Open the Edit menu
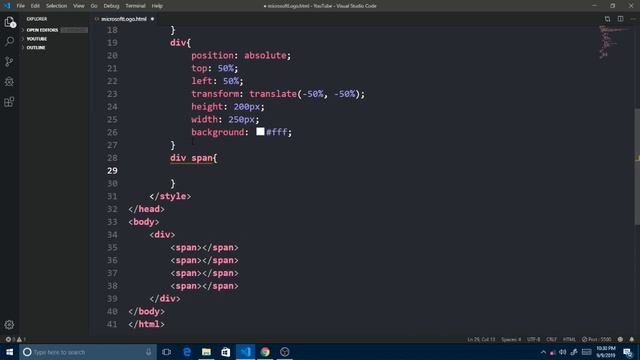This screenshot has width=640, height=360. (x=35, y=6)
